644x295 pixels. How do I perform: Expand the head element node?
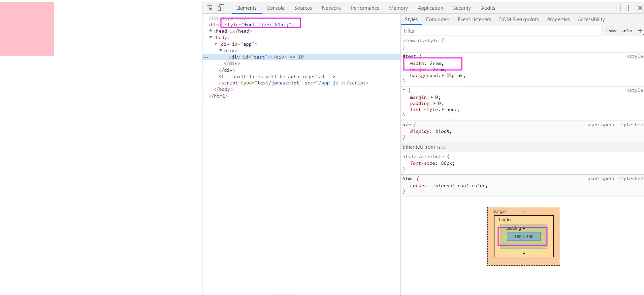click(x=211, y=31)
